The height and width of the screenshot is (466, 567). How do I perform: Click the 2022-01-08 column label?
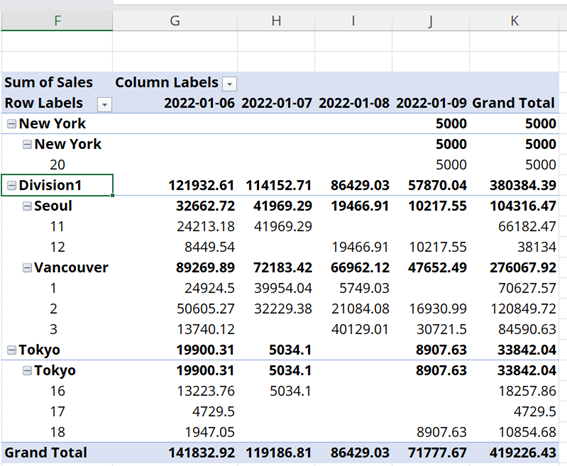(354, 103)
